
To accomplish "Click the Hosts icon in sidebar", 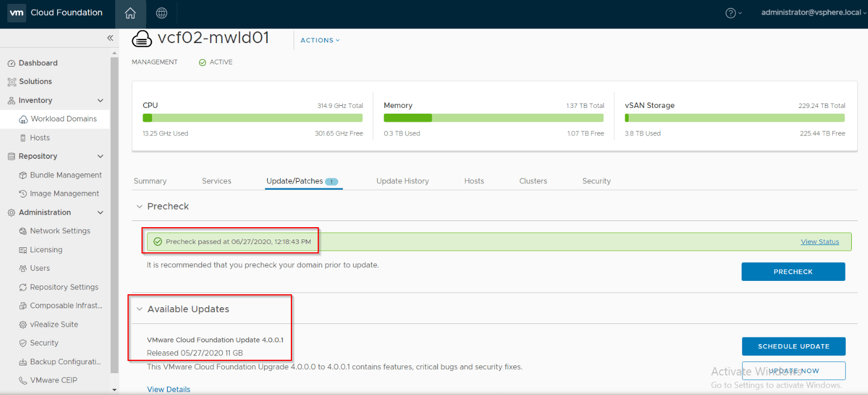I will tap(23, 138).
